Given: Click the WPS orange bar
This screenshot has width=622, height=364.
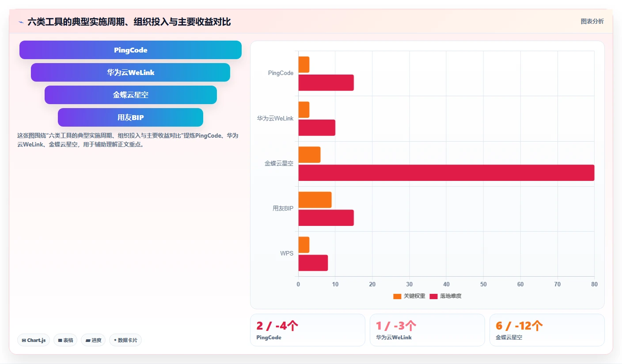Looking at the screenshot, I should tap(304, 245).
